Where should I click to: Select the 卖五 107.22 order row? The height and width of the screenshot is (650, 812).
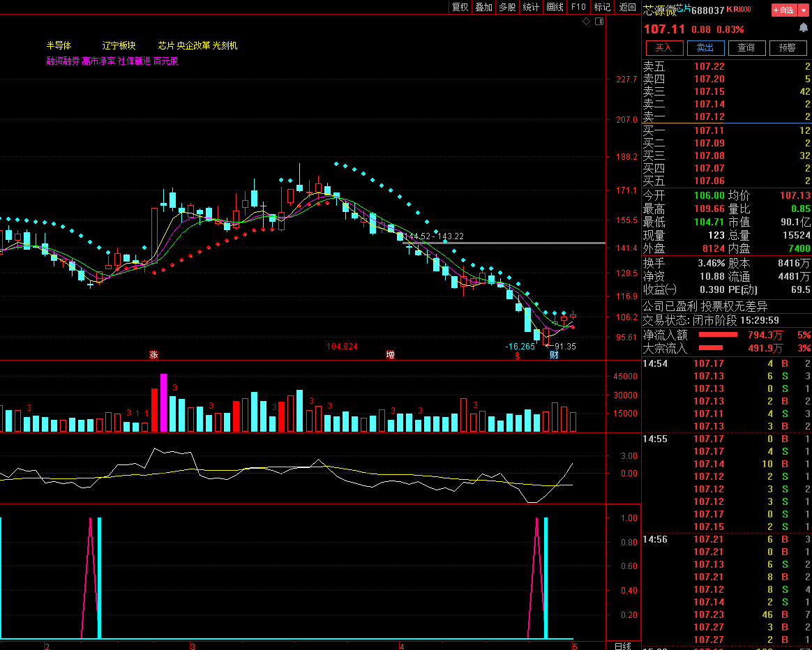pos(727,66)
